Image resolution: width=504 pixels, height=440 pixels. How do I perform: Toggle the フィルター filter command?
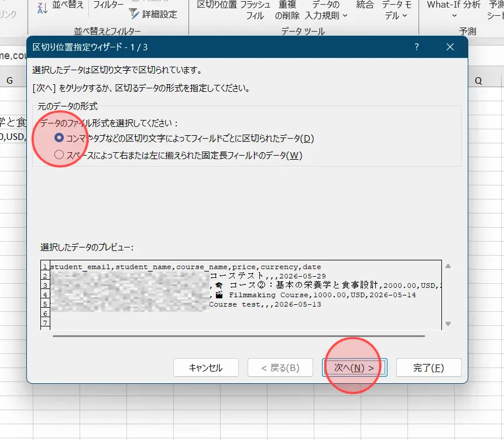108,5
